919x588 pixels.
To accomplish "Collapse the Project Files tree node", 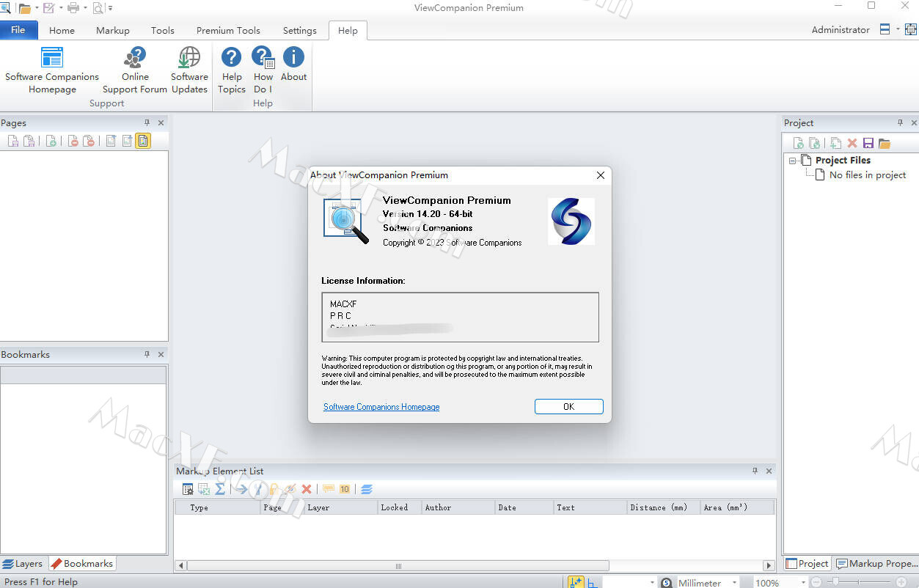I will 793,161.
